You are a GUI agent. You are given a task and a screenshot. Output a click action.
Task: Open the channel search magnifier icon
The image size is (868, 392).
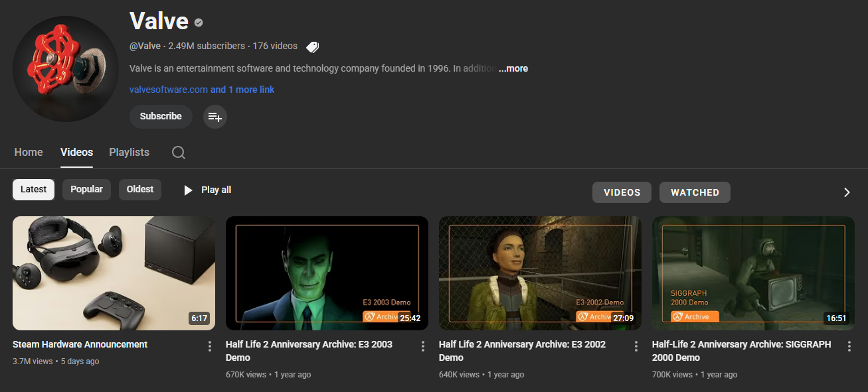(x=178, y=153)
